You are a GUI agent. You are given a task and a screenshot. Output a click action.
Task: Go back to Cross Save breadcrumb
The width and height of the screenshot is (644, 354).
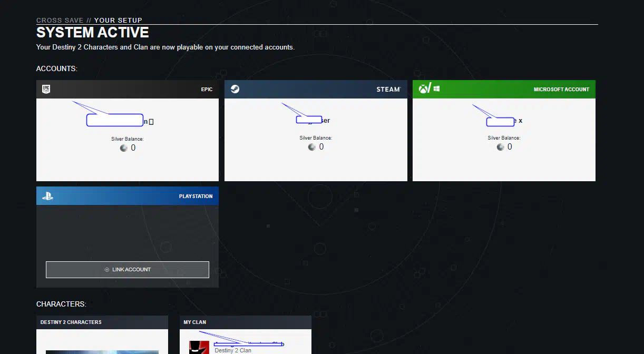[x=60, y=21]
